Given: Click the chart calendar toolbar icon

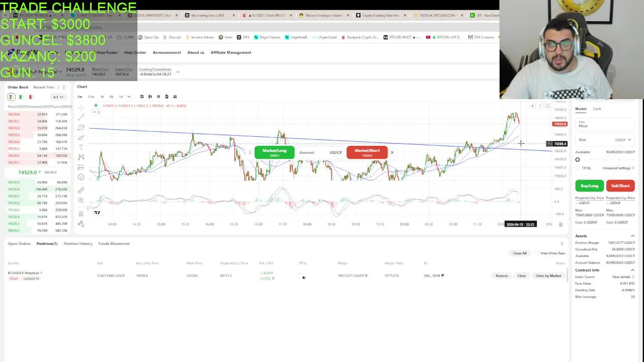Looking at the screenshot, I should (175, 97).
